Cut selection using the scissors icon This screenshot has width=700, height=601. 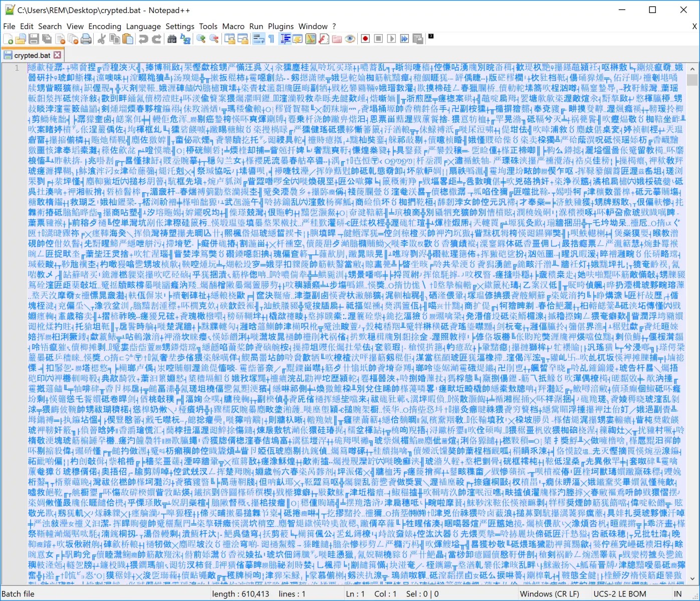click(x=102, y=39)
